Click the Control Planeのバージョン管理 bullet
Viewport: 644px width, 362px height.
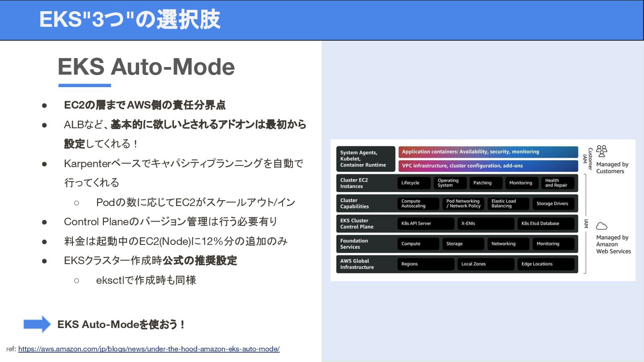coord(171,222)
